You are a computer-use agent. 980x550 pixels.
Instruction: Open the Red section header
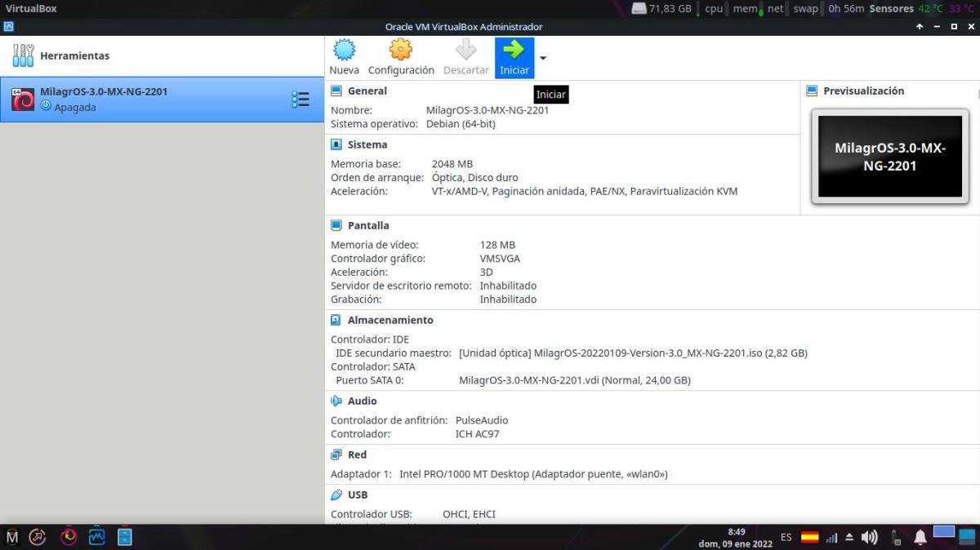coord(357,455)
